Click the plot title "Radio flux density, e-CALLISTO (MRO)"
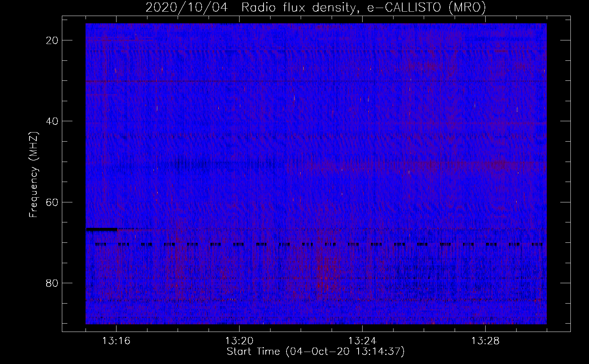Image resolution: width=589 pixels, height=364 pixels. 364,7
